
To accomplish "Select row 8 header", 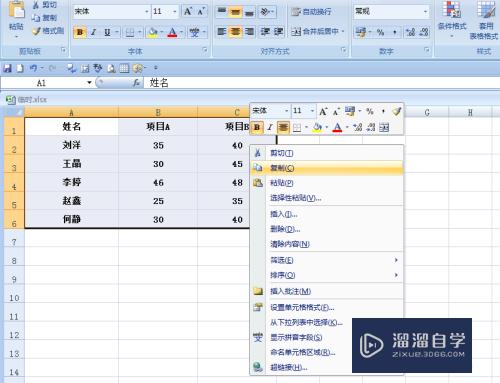I will pyautogui.click(x=14, y=256).
